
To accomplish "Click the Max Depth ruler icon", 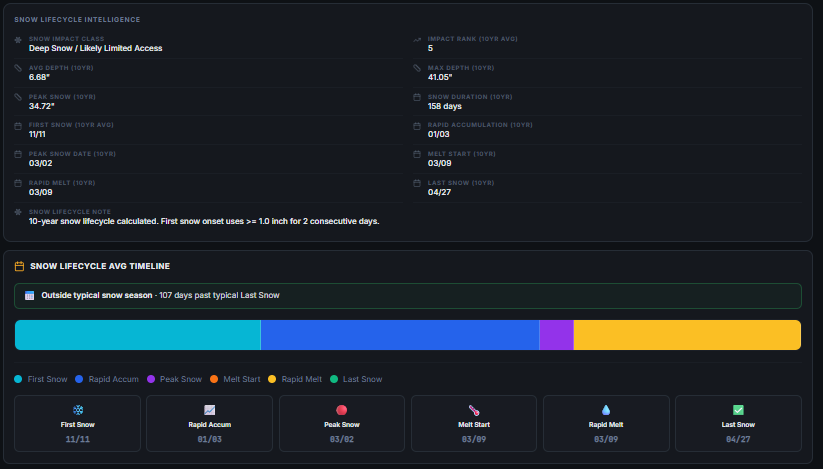I will pyautogui.click(x=417, y=68).
